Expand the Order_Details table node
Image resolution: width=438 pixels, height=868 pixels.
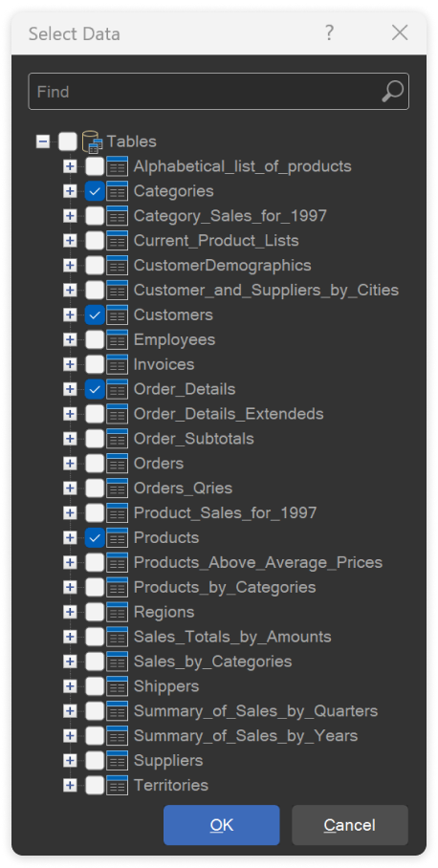coord(70,390)
